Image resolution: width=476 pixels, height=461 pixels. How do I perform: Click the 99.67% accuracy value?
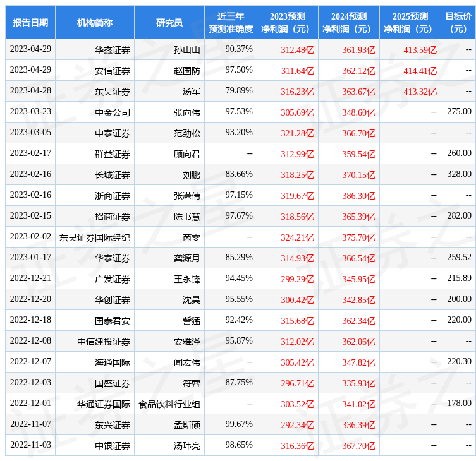239,424
